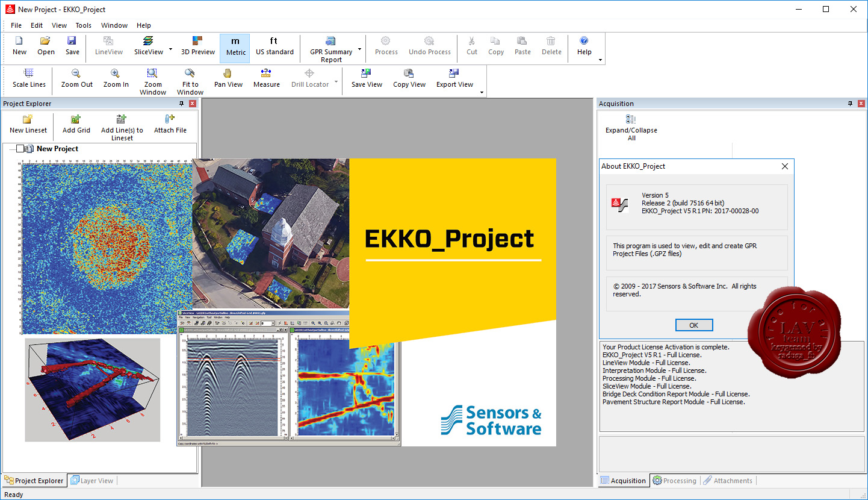Select the New Project tree node
The width and height of the screenshot is (868, 500).
tap(57, 149)
